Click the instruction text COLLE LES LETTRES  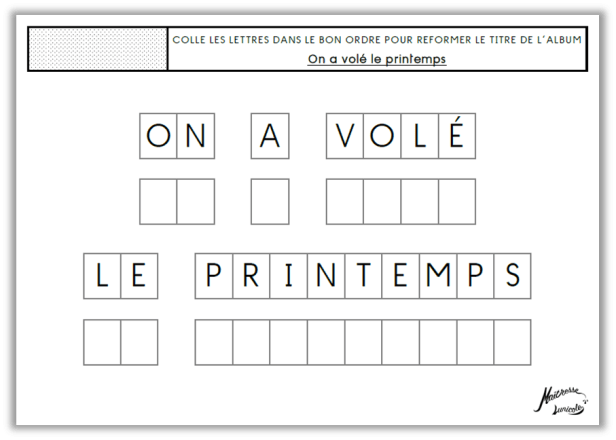click(x=376, y=38)
